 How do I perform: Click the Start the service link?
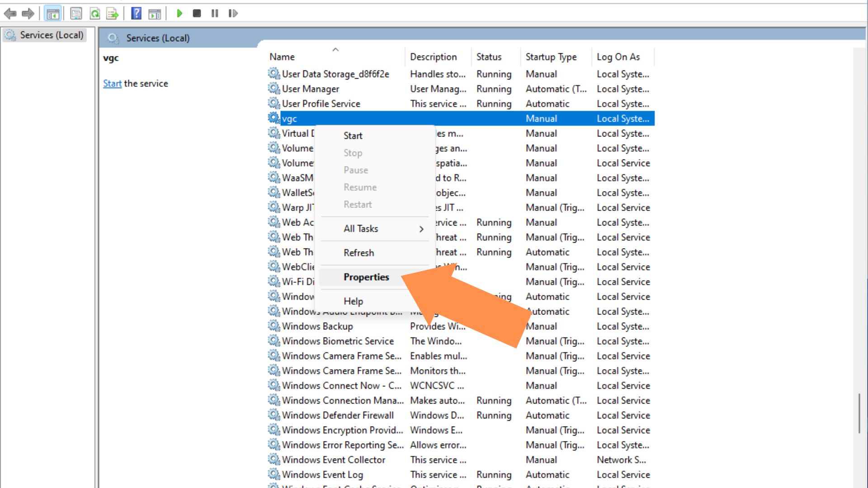(112, 83)
